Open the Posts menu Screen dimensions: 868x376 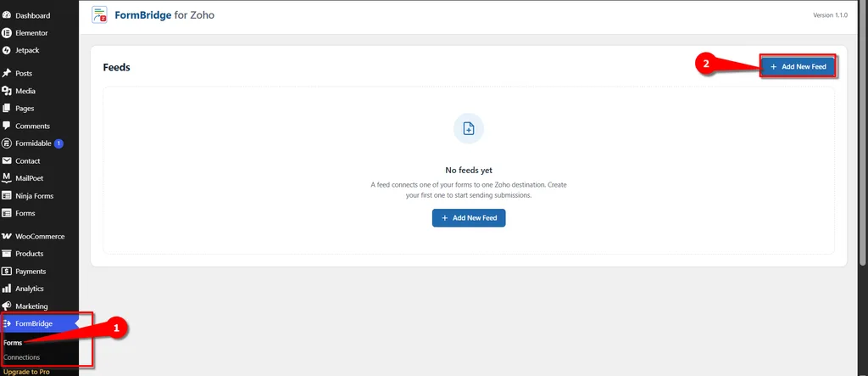click(24, 73)
